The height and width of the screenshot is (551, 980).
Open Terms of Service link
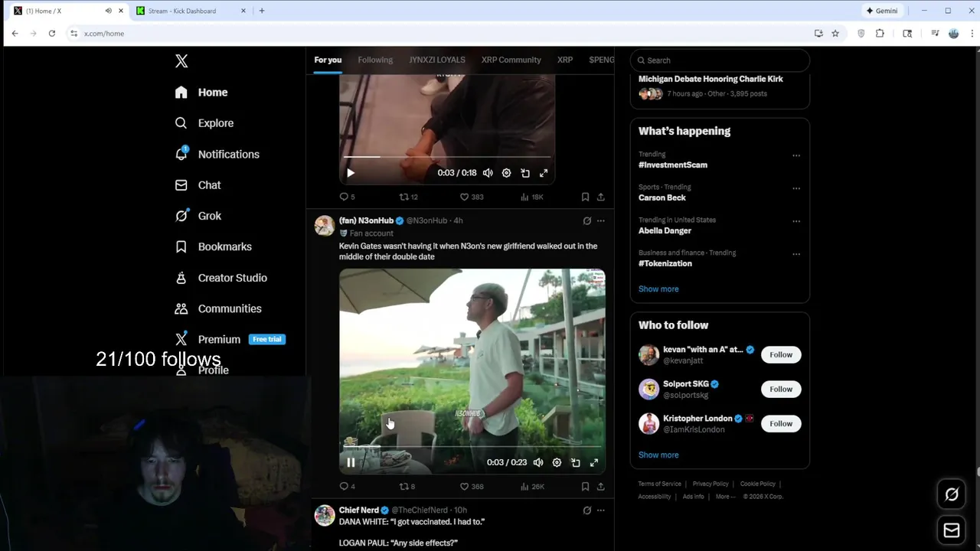pos(659,484)
